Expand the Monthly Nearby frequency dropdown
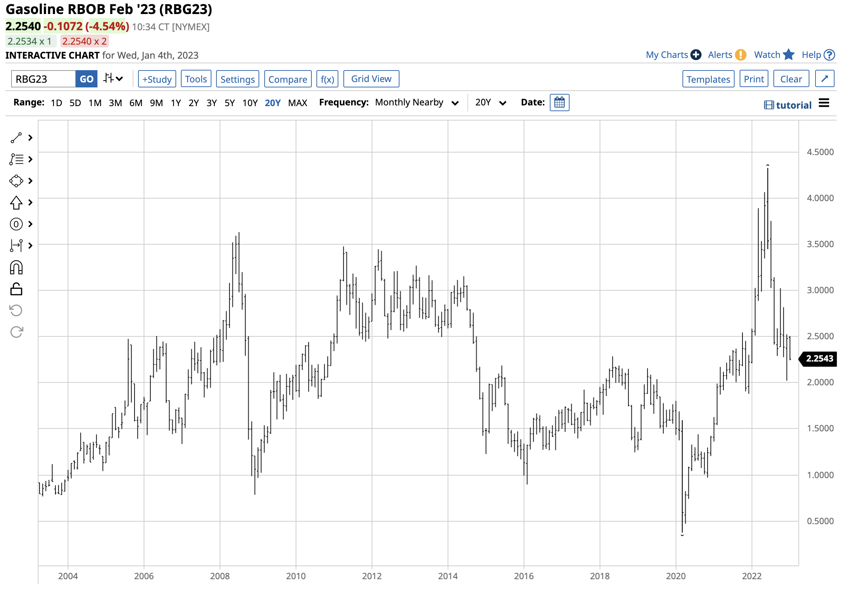 click(x=417, y=103)
